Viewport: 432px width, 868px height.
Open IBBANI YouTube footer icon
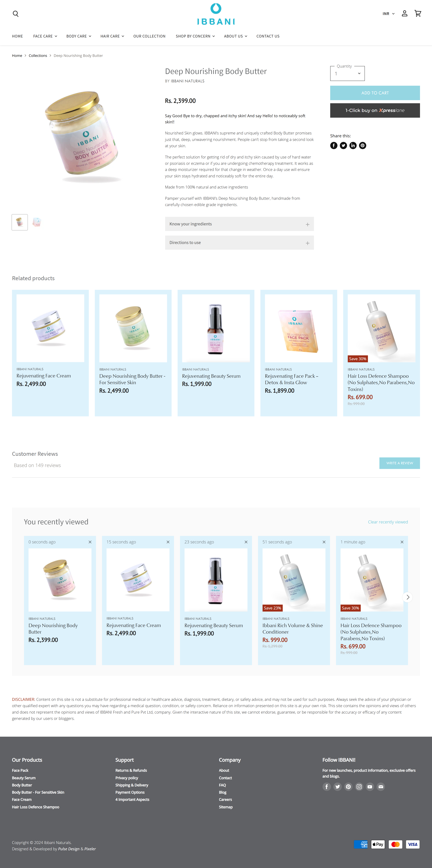(x=370, y=787)
